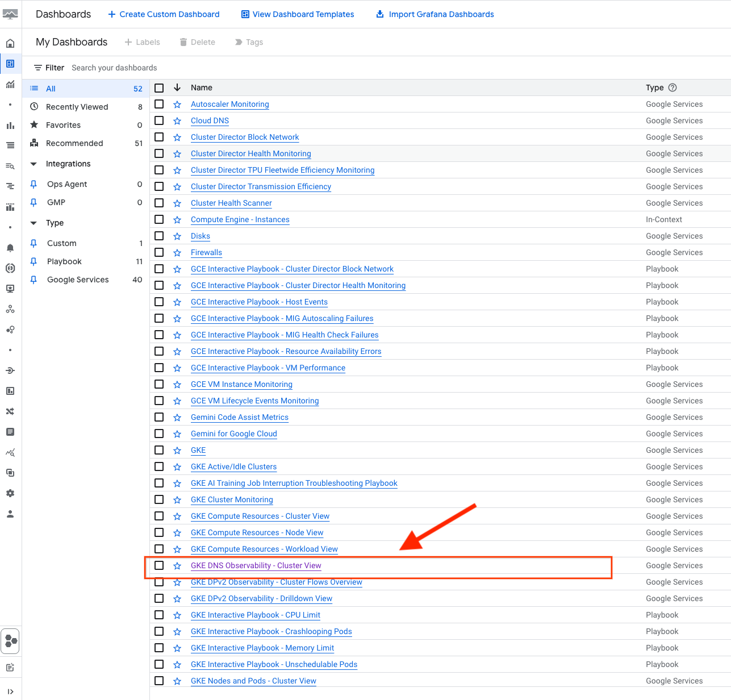
Task: Open GCE Interactive Playbook - Host Events
Action: pyautogui.click(x=259, y=302)
